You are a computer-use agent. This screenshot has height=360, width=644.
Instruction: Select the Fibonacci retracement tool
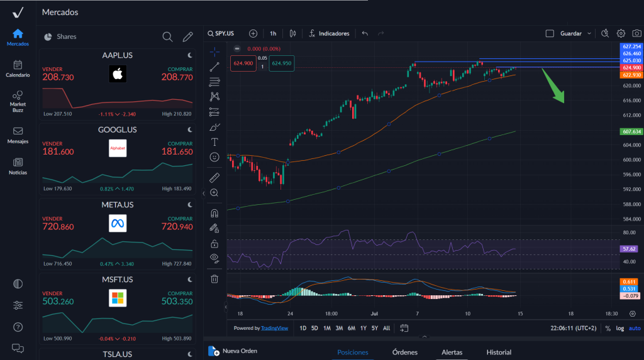click(x=214, y=82)
